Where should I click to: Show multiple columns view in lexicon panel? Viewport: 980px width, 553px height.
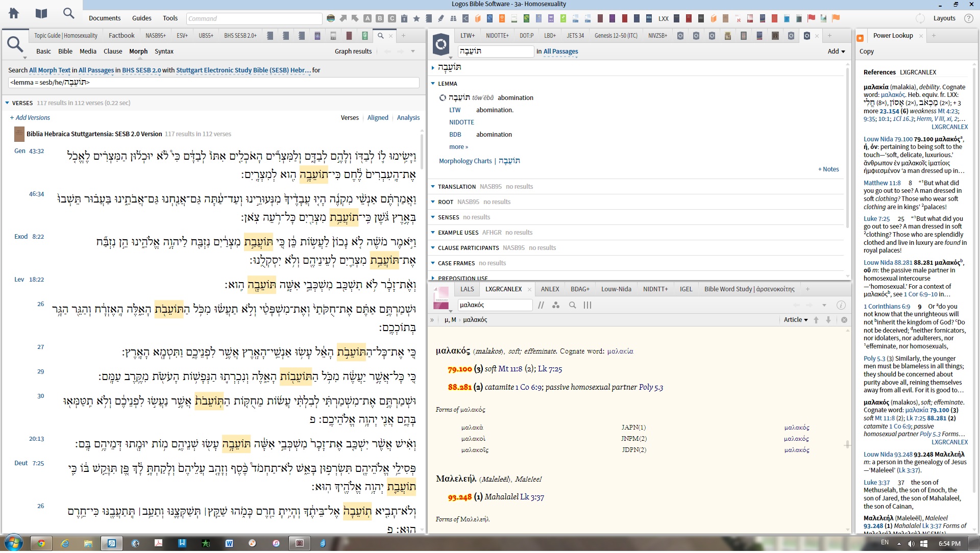(587, 306)
